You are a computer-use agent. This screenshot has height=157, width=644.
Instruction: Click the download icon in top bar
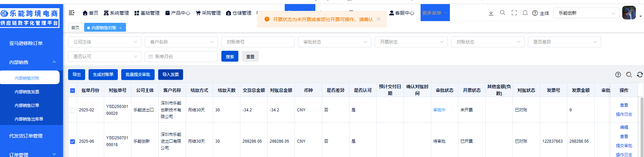(x=491, y=13)
